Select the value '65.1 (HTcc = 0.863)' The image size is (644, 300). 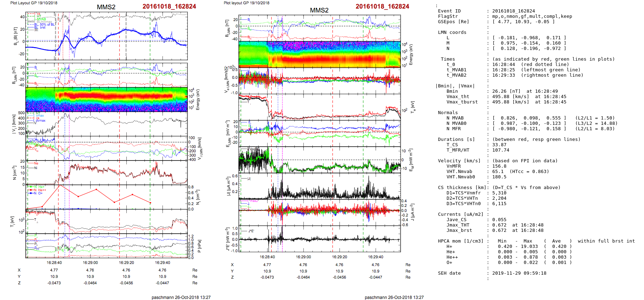520,172
